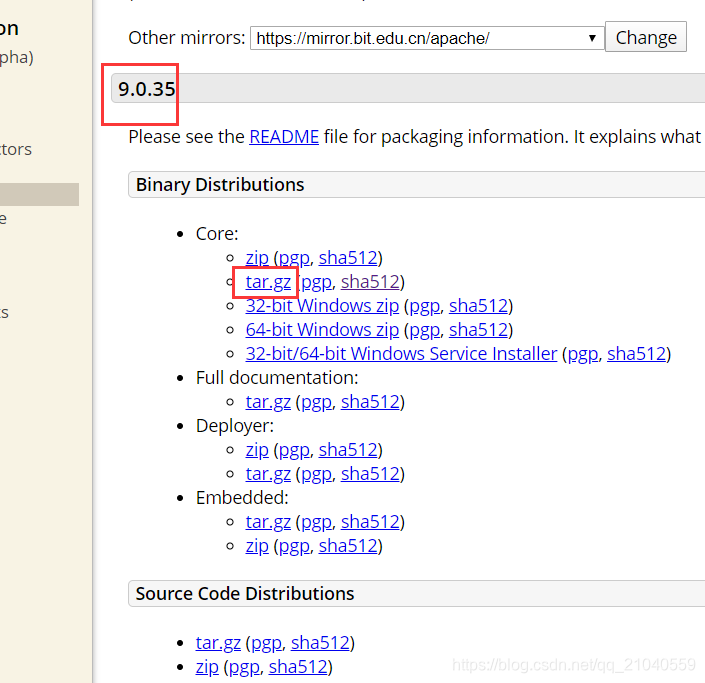Download Source Code zip
Viewport: 705px width, 683px height.
tap(207, 667)
